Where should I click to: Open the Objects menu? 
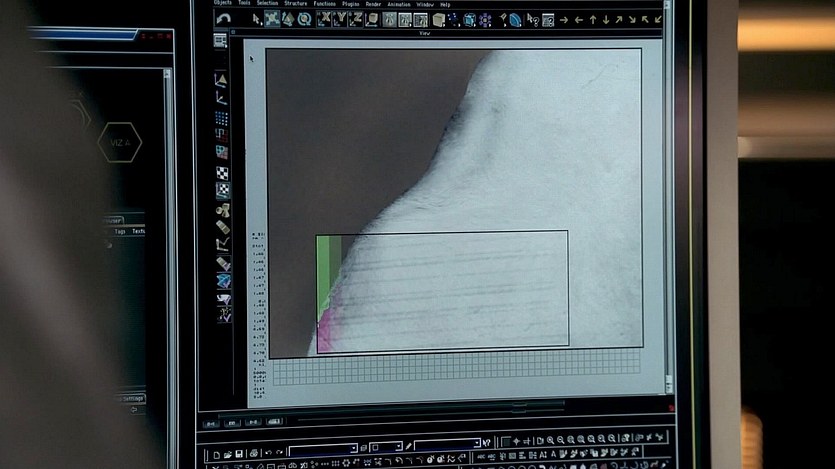click(x=223, y=3)
